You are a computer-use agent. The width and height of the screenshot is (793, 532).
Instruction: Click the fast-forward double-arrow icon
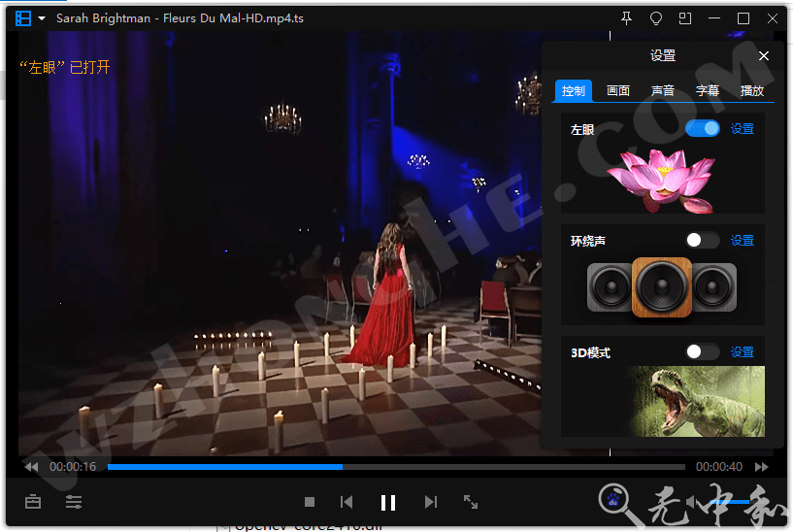(x=762, y=467)
